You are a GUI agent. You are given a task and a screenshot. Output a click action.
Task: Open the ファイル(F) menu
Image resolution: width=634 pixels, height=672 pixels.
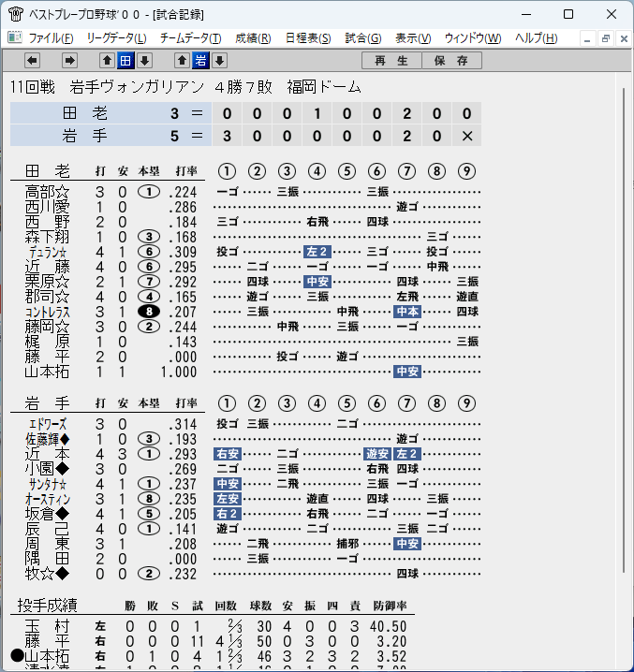51,38
